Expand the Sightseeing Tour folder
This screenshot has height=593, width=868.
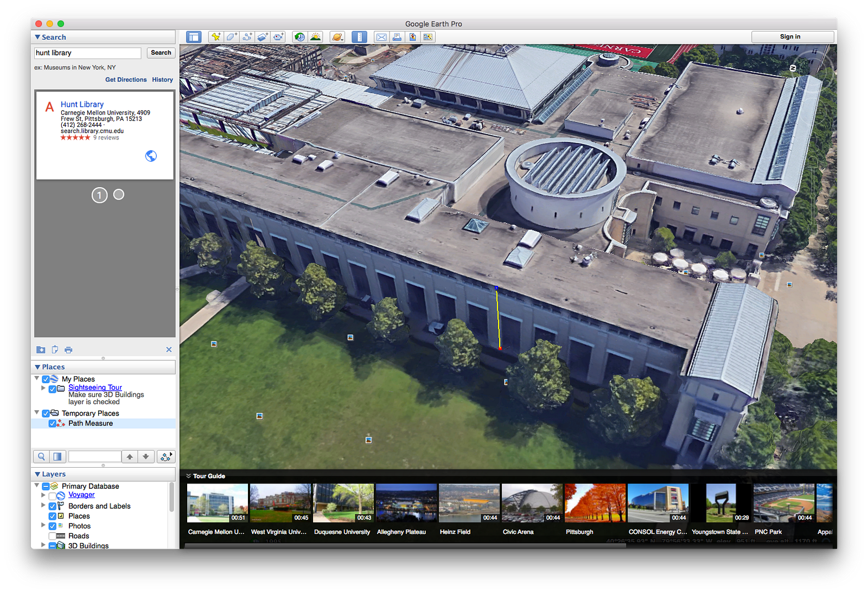(x=43, y=388)
